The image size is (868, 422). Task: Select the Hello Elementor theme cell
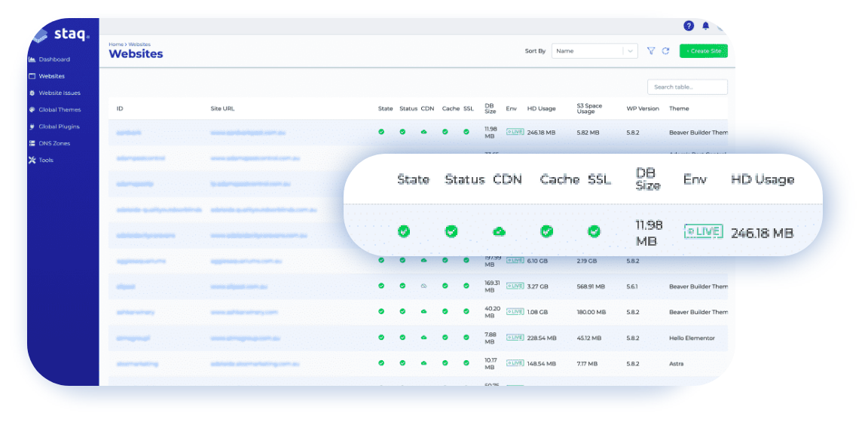[692, 338]
